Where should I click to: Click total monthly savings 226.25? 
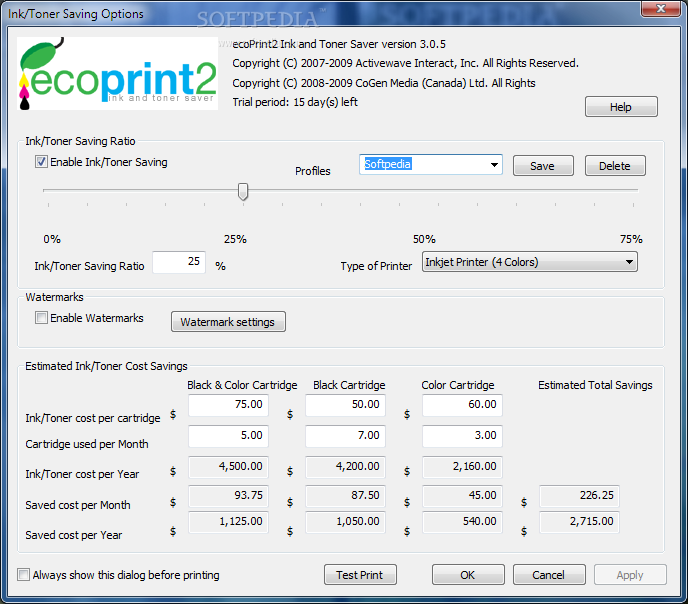pyautogui.click(x=579, y=496)
